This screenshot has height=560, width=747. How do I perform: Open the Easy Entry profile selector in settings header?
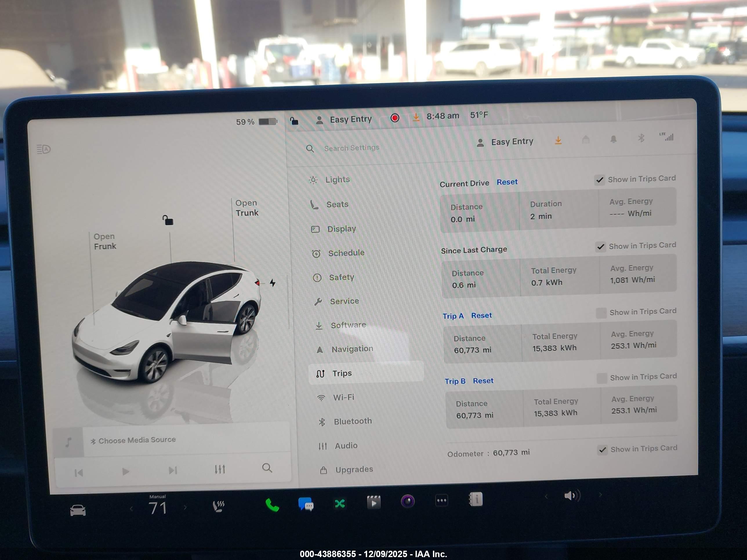pos(505,142)
